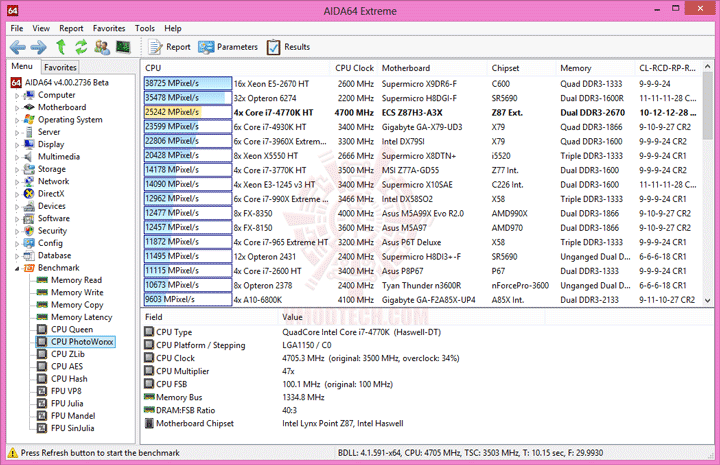Sort by Chipset column header

click(521, 68)
